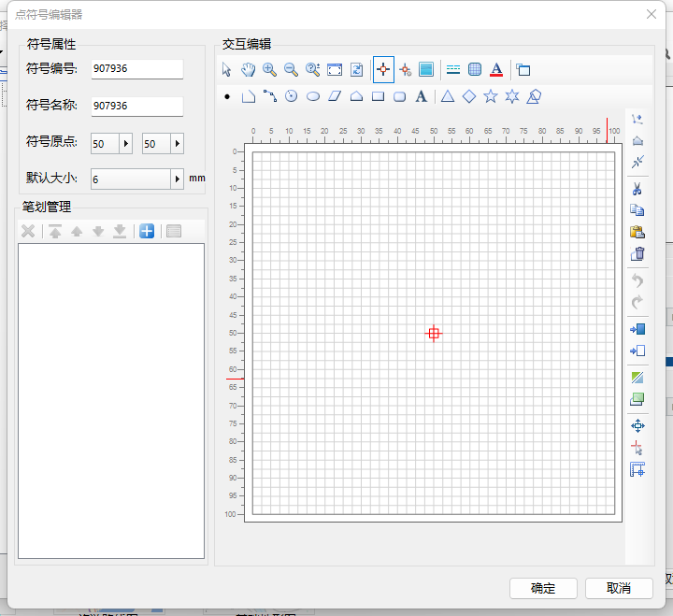
Task: Click the trash delete icon
Action: (637, 253)
